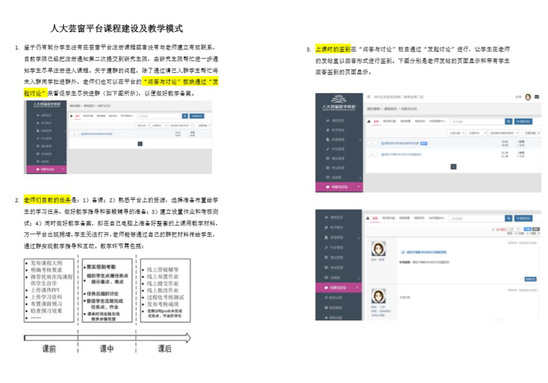Open second filter dropdown in two-post discussion screenshot
548x383 pixels.
[477, 133]
